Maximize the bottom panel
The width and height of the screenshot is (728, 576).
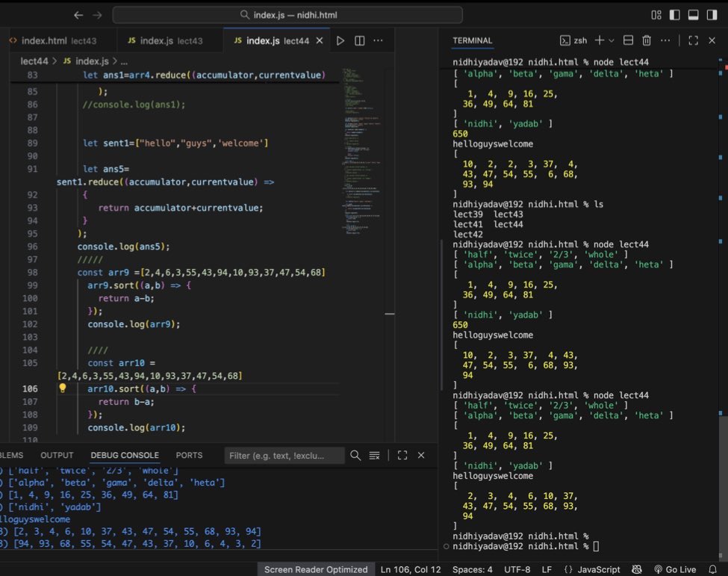point(402,456)
